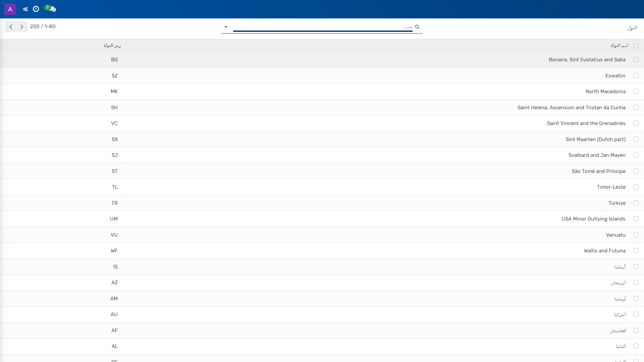
Task: Tick the checkbox in the AF row
Action: tap(636, 330)
